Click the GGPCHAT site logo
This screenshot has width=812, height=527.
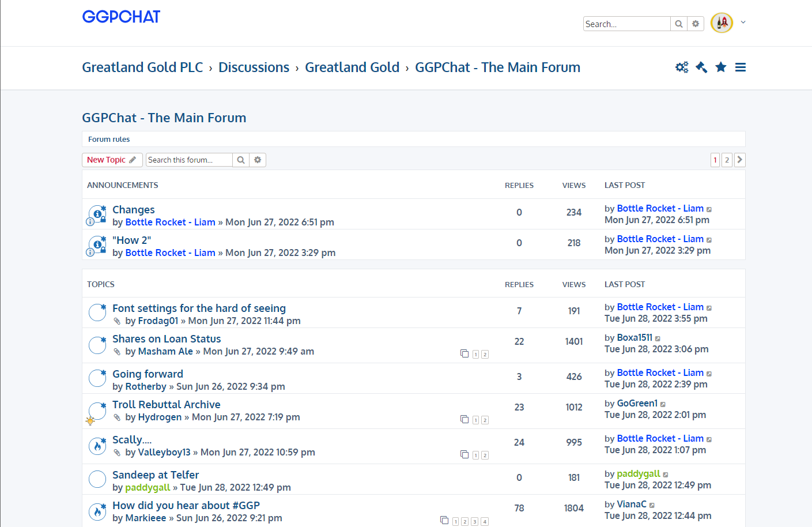tap(121, 17)
